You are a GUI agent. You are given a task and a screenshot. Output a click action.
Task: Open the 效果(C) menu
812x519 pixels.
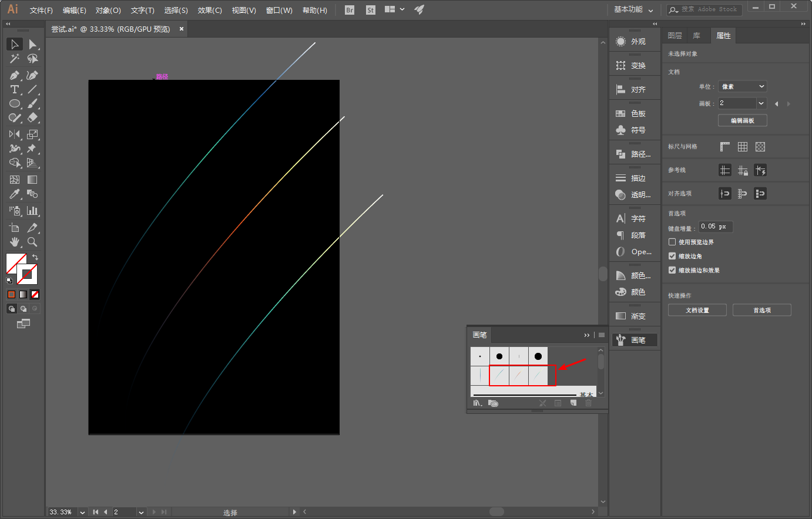(210, 10)
